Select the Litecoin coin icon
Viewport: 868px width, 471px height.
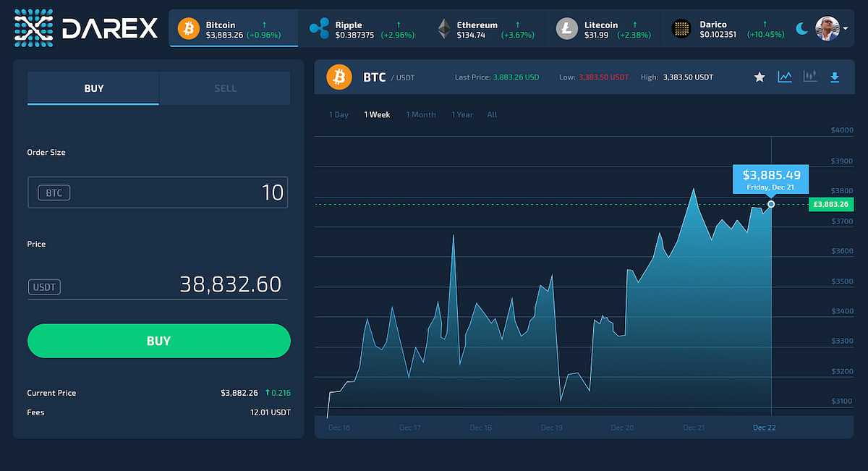pos(567,29)
